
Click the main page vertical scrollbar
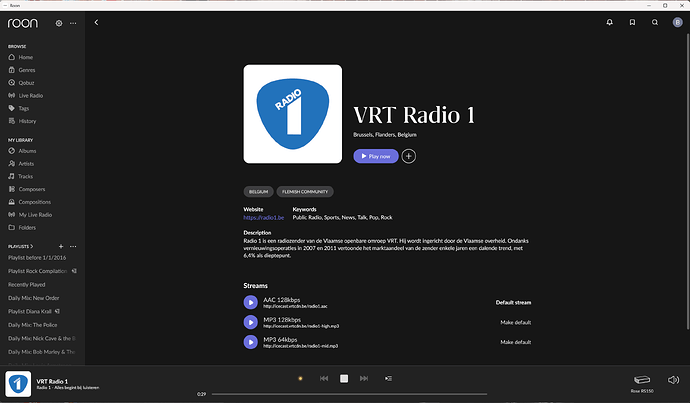tap(688, 180)
